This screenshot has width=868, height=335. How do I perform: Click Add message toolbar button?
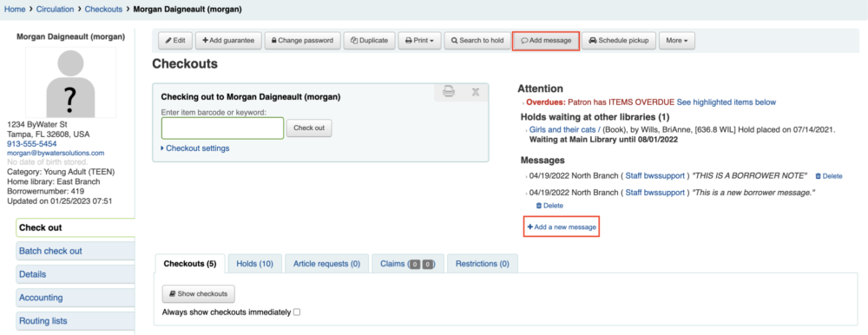tap(546, 41)
